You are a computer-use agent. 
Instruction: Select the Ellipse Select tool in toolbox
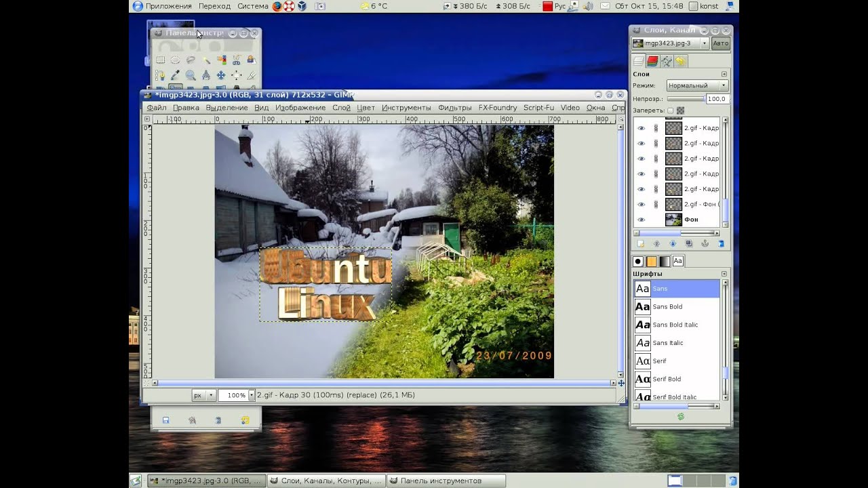(x=176, y=60)
